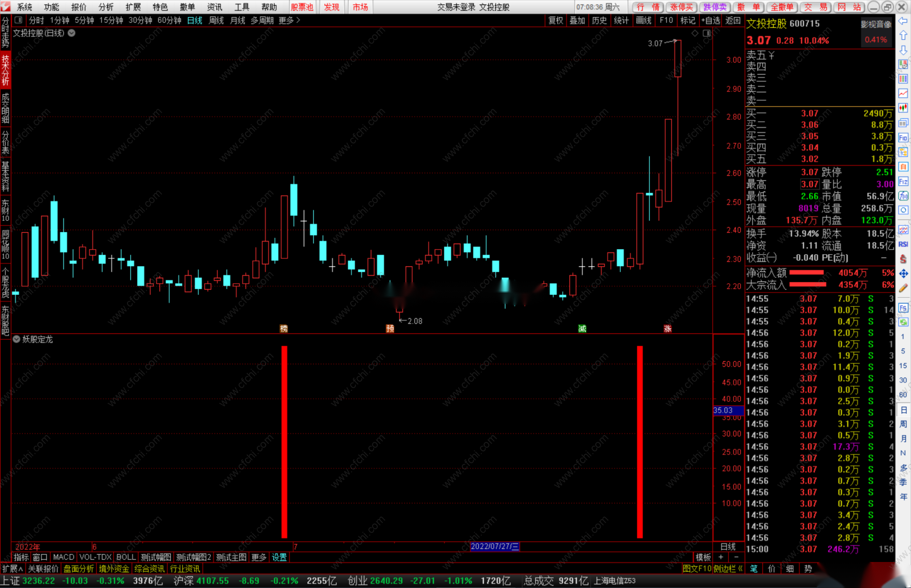This screenshot has width=911, height=588.
Task: Select the pencil drawing tool icon
Action: [x=903, y=288]
